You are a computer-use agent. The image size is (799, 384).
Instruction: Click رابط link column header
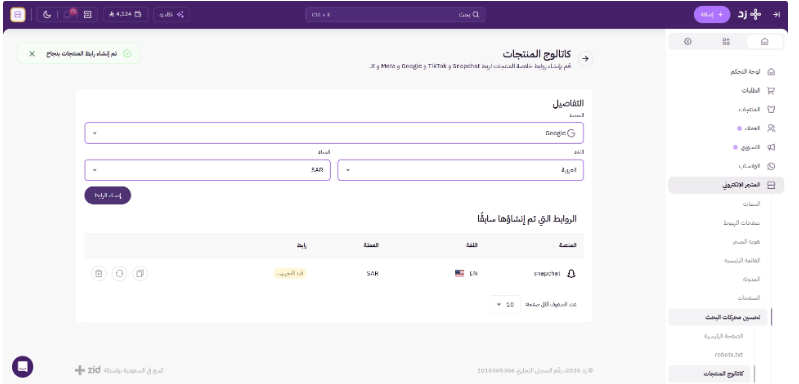(x=301, y=245)
